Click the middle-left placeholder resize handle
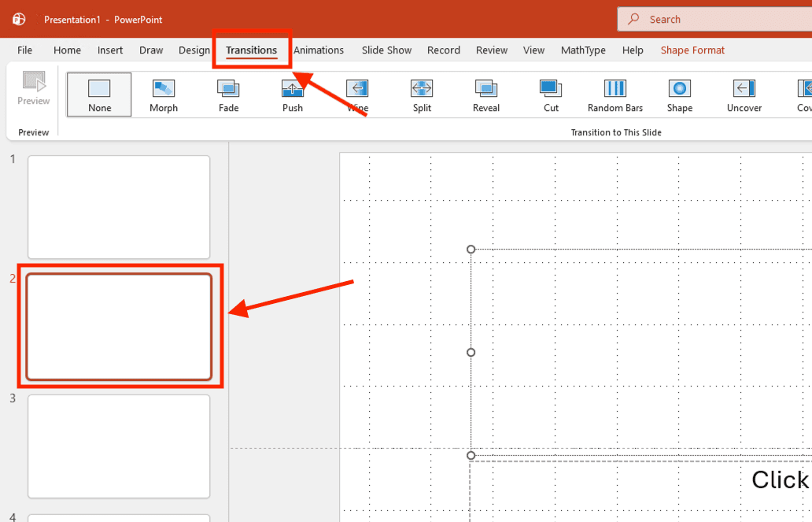The height and width of the screenshot is (522, 812). tap(471, 353)
